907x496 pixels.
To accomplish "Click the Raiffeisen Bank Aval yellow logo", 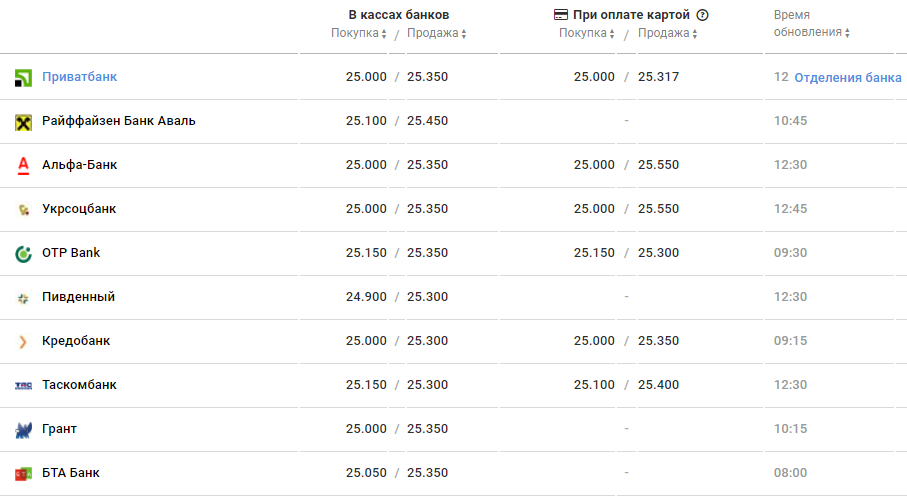I will click(24, 121).
